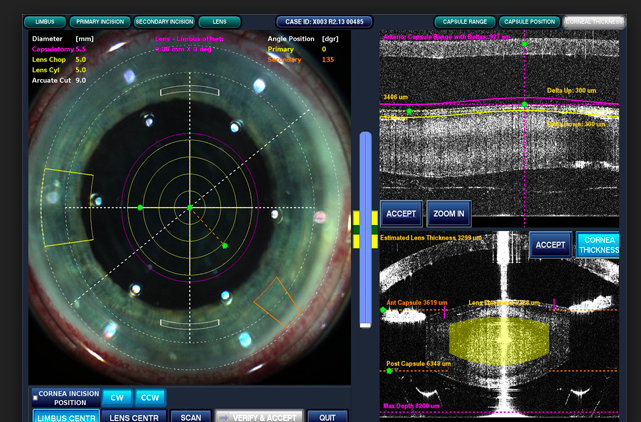
Task: Switch to the Secondary Incision tab
Action: [164, 21]
